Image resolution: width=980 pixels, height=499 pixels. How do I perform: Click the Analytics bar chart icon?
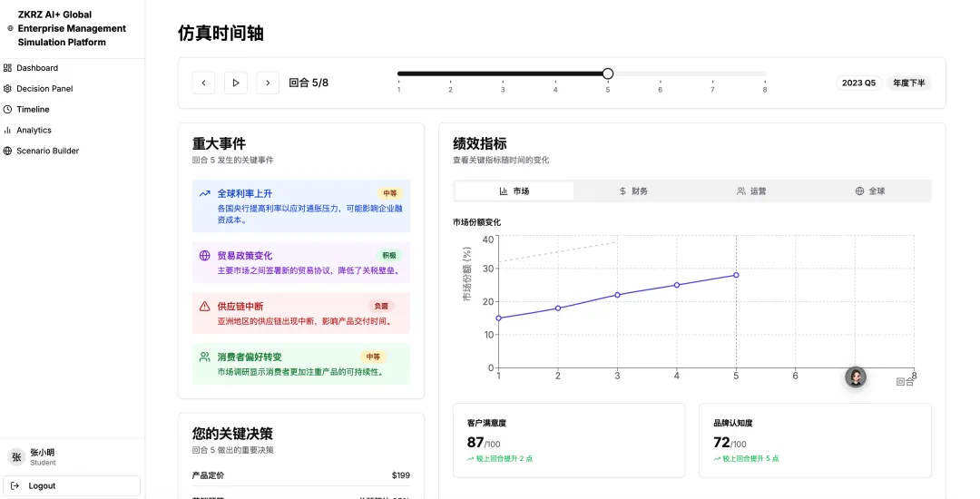pyautogui.click(x=7, y=130)
